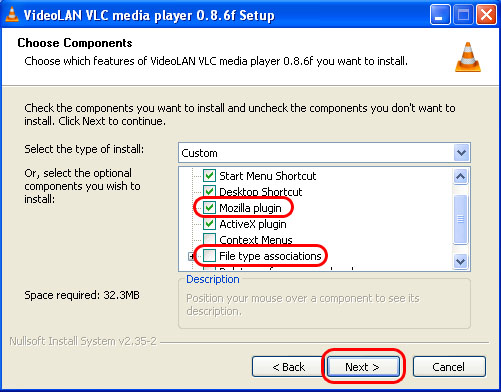Viewport: 501px width, 392px height.
Task: Disable the ActiveX plugin component
Action: [x=209, y=224]
